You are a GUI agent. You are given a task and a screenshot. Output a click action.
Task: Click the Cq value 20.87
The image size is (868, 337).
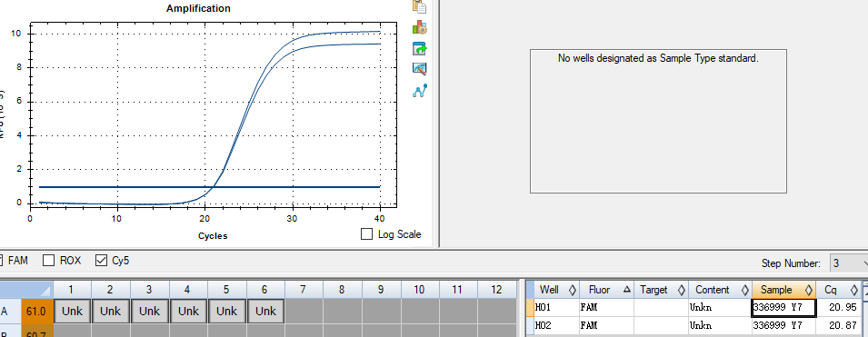pyautogui.click(x=839, y=326)
